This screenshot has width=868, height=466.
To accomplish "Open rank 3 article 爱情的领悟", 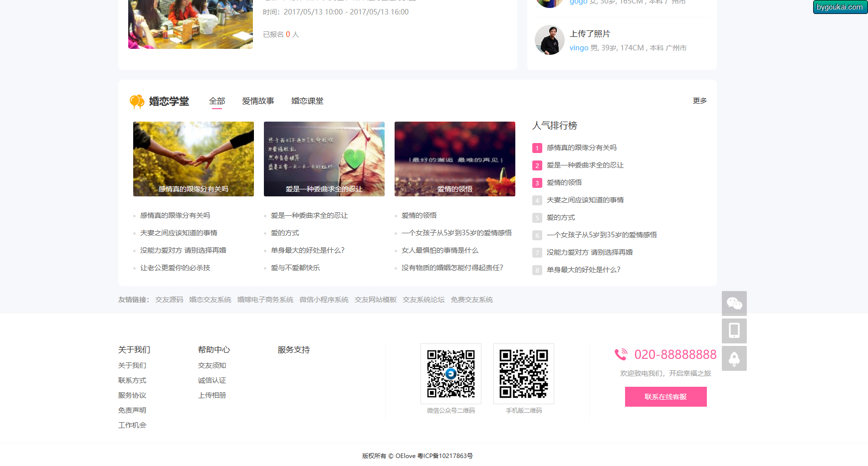I will tap(564, 183).
